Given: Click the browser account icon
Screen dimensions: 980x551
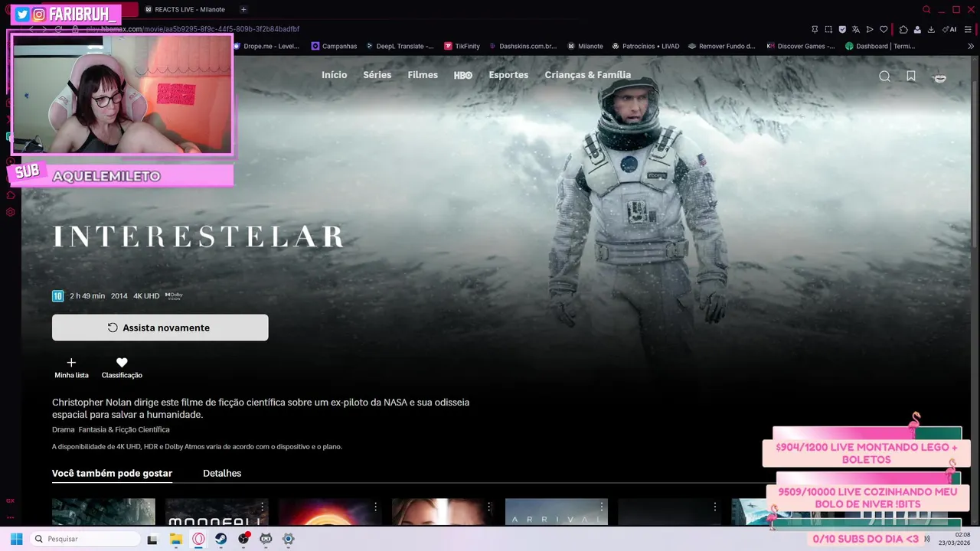Looking at the screenshot, I should (917, 30).
